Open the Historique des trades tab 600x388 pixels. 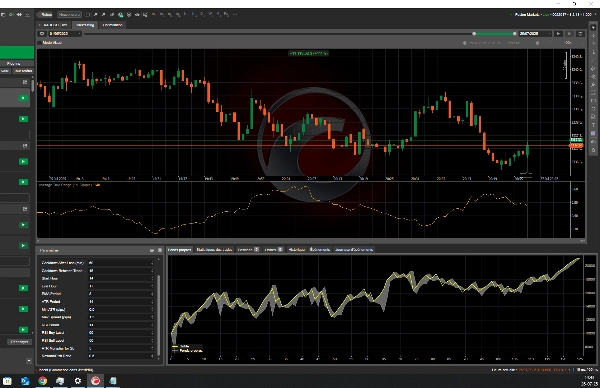(214, 249)
